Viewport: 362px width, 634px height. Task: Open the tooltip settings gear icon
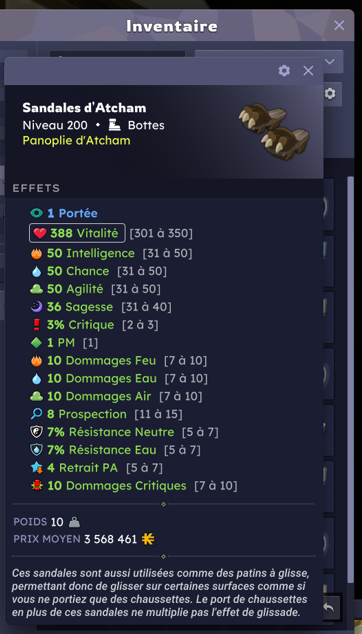[x=284, y=71]
